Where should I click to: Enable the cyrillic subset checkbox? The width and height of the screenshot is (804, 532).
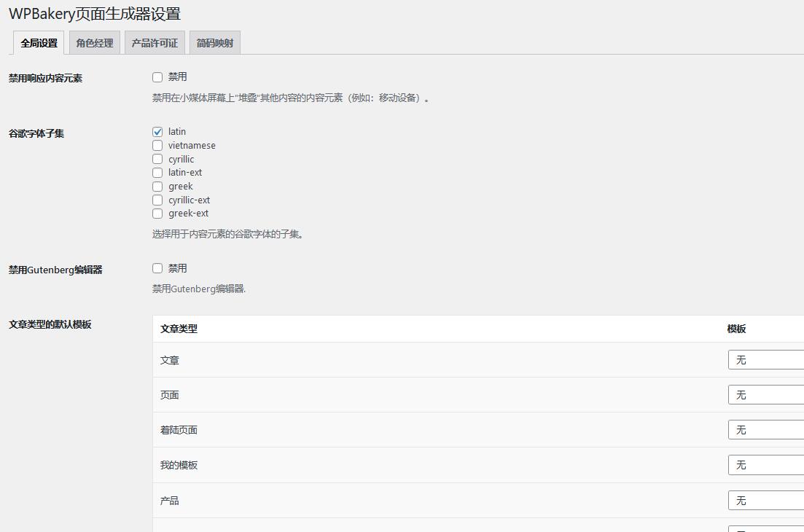[x=157, y=160]
